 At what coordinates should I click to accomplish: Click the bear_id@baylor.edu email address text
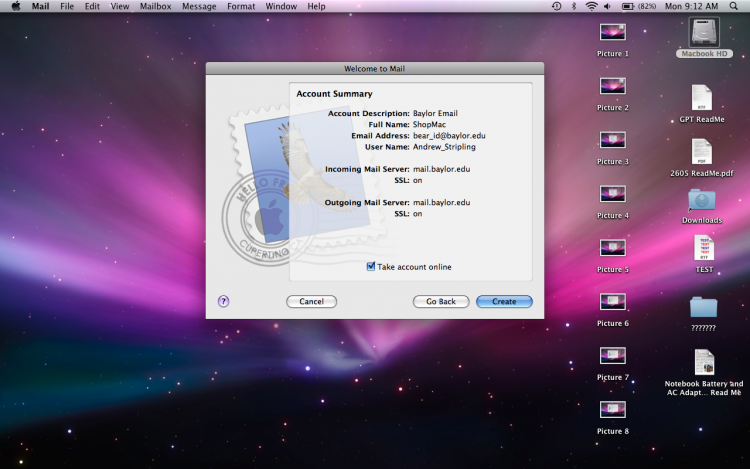(x=449, y=136)
